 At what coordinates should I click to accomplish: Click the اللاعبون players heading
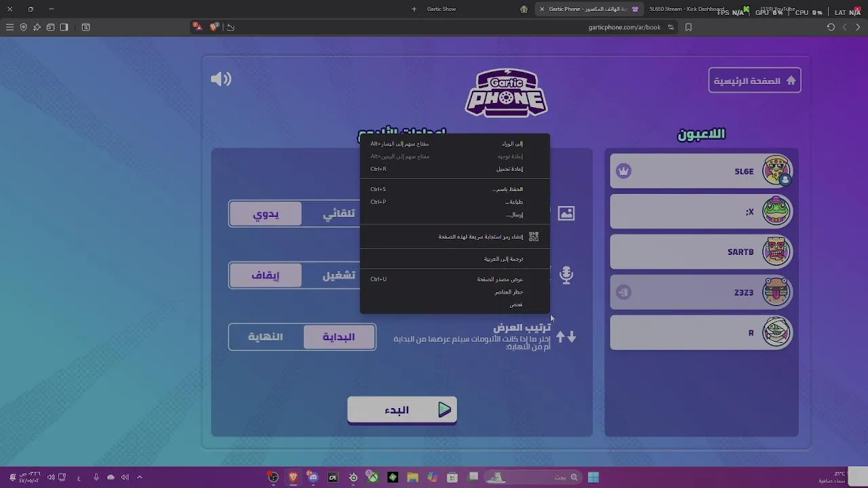[701, 134]
